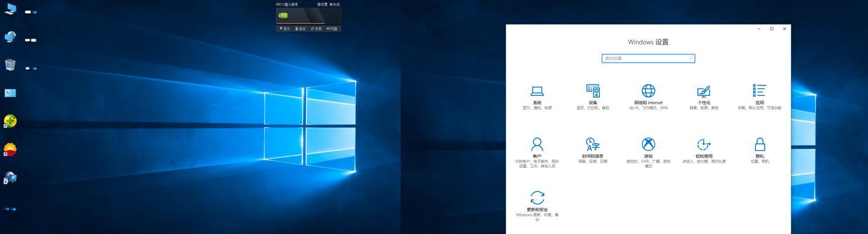Viewport: 868px width, 234px height.
Task: Click the Control Panel desktop icon
Action: pos(11,93)
